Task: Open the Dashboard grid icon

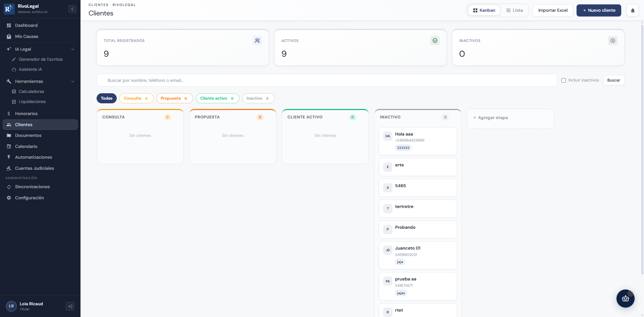Action: pos(9,25)
